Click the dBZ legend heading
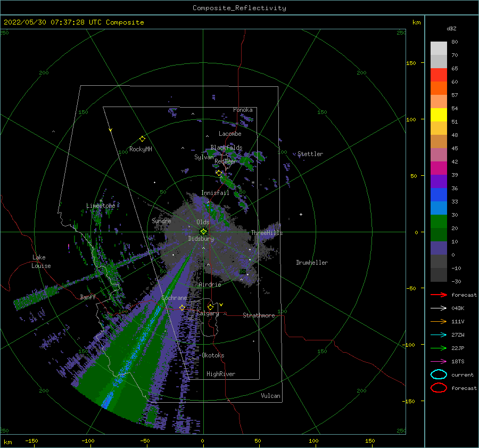Screen dimensions: 479x448 coord(451,28)
